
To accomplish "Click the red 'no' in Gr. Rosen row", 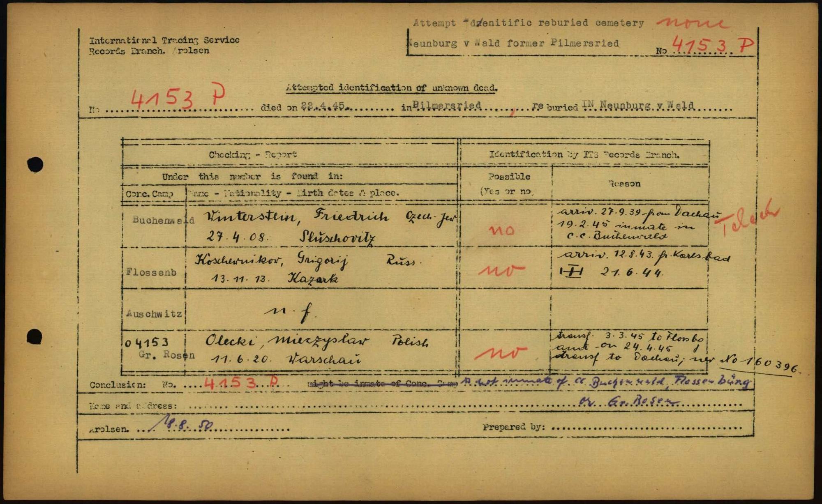I will pos(500,352).
